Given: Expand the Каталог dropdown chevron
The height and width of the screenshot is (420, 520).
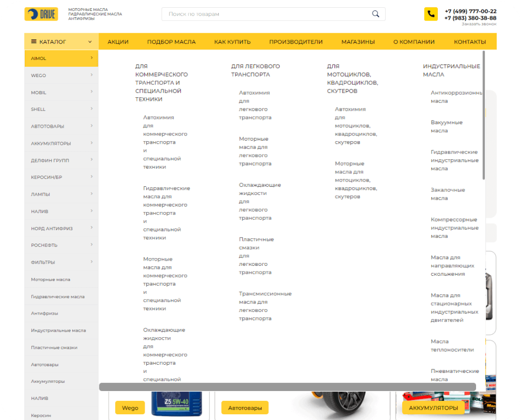Looking at the screenshot, I should (x=90, y=42).
